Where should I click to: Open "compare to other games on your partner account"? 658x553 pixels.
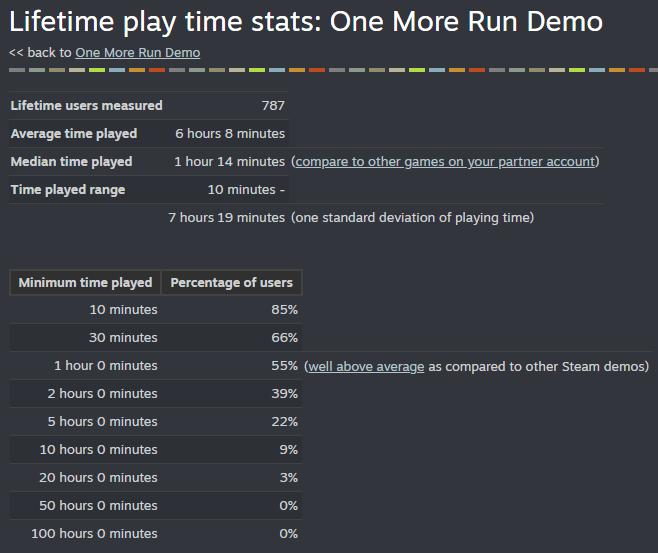445,161
